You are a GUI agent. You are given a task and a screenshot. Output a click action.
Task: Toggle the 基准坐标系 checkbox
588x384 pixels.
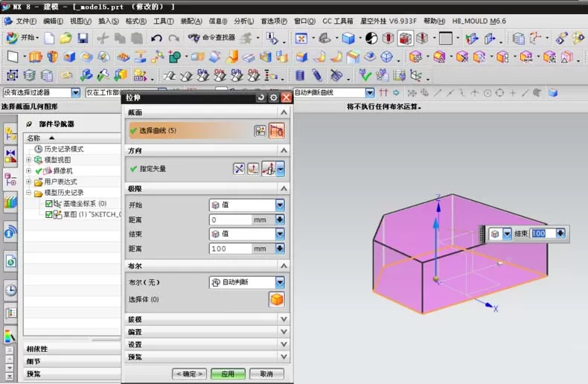pyautogui.click(x=48, y=204)
